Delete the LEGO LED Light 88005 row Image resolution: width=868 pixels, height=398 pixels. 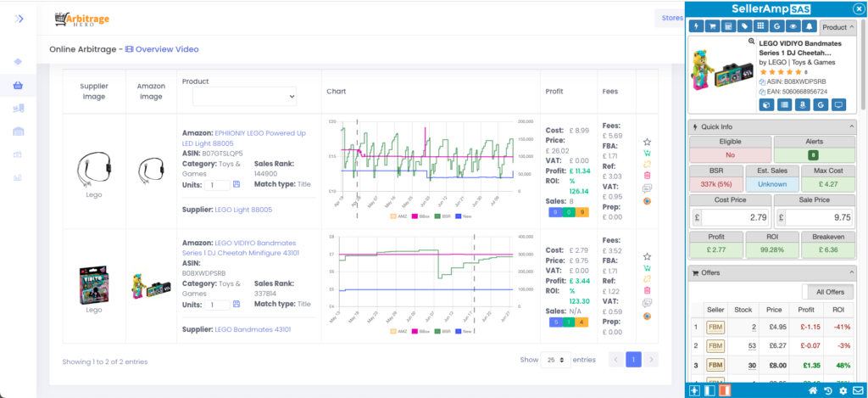click(x=647, y=176)
